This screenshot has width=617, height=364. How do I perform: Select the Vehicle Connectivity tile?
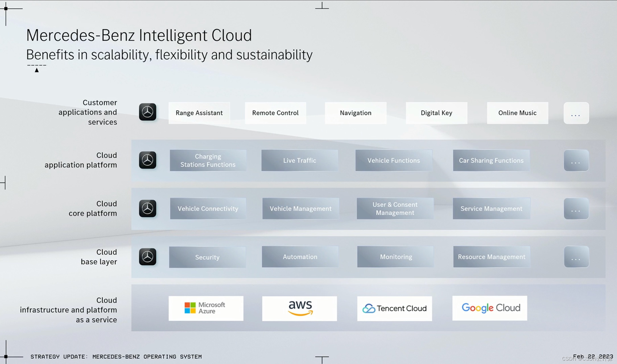pos(208,208)
